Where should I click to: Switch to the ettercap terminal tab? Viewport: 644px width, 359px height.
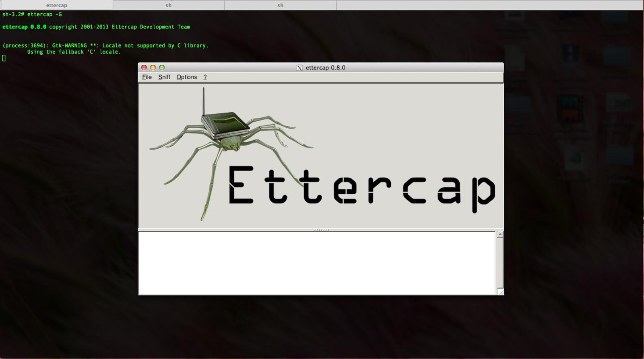click(57, 5)
